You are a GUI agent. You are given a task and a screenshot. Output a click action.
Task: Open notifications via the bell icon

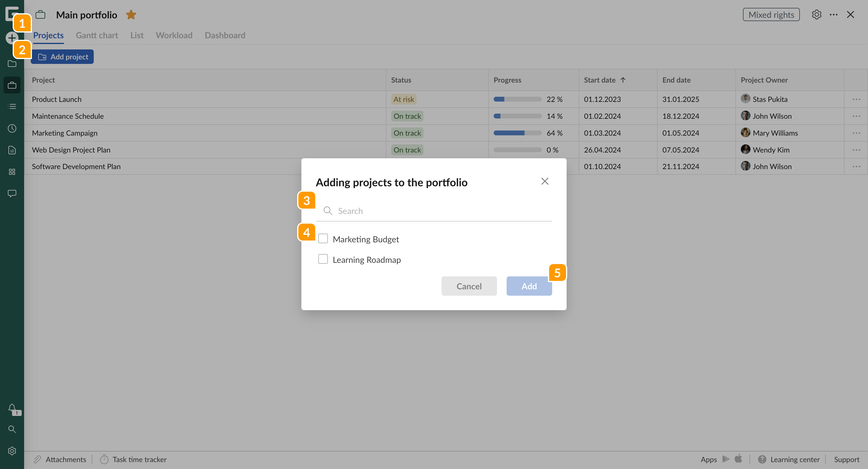[x=12, y=408]
